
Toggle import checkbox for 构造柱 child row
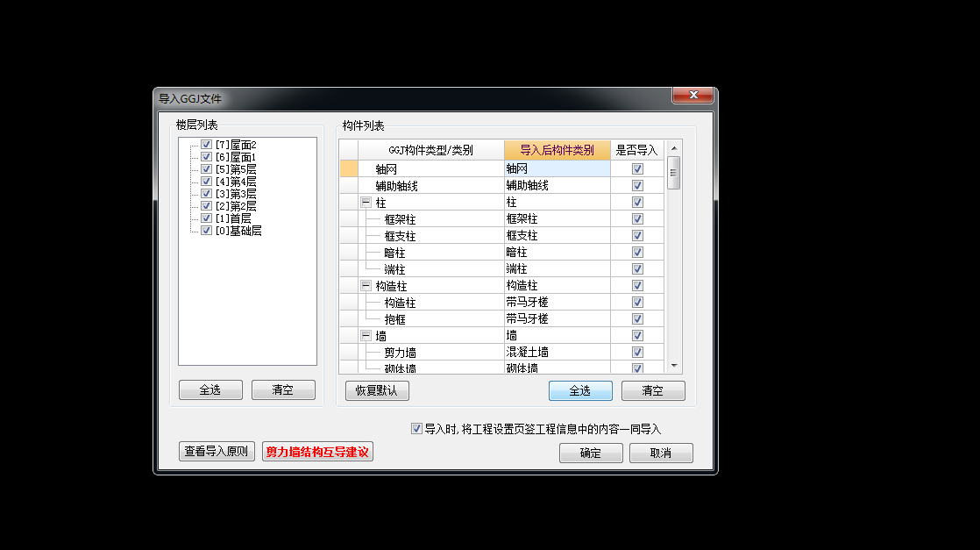click(x=637, y=303)
